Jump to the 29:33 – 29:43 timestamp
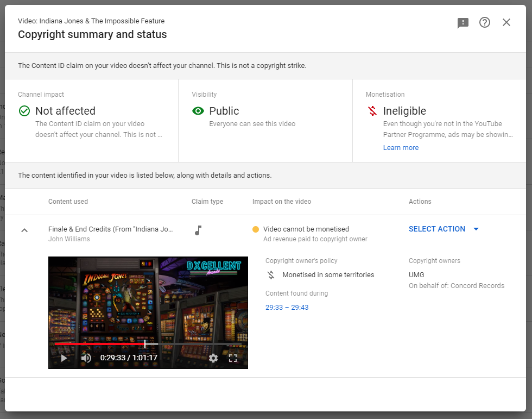The height and width of the screenshot is (419, 532). click(287, 308)
